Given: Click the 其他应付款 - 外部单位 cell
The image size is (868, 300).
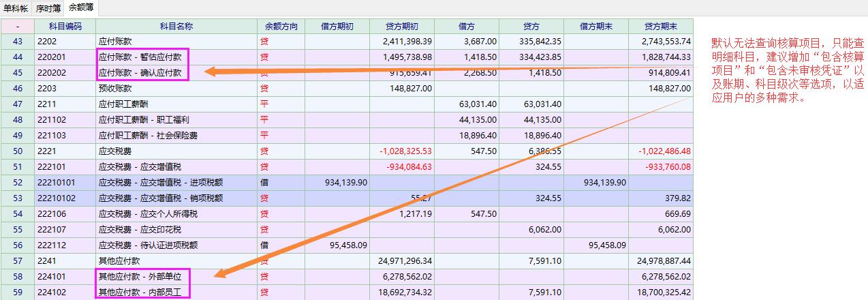Looking at the screenshot, I should coord(140,277).
